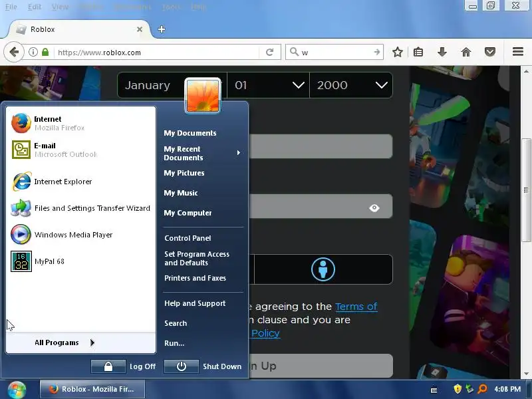Open the January month dropdown

coord(172,85)
